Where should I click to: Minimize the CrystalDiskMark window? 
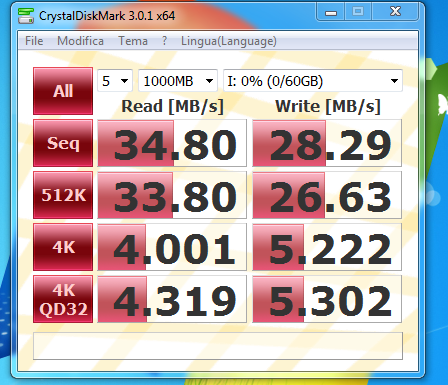click(x=331, y=12)
